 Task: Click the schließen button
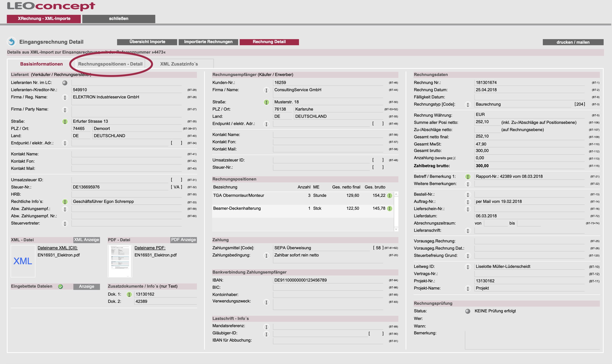tap(119, 19)
